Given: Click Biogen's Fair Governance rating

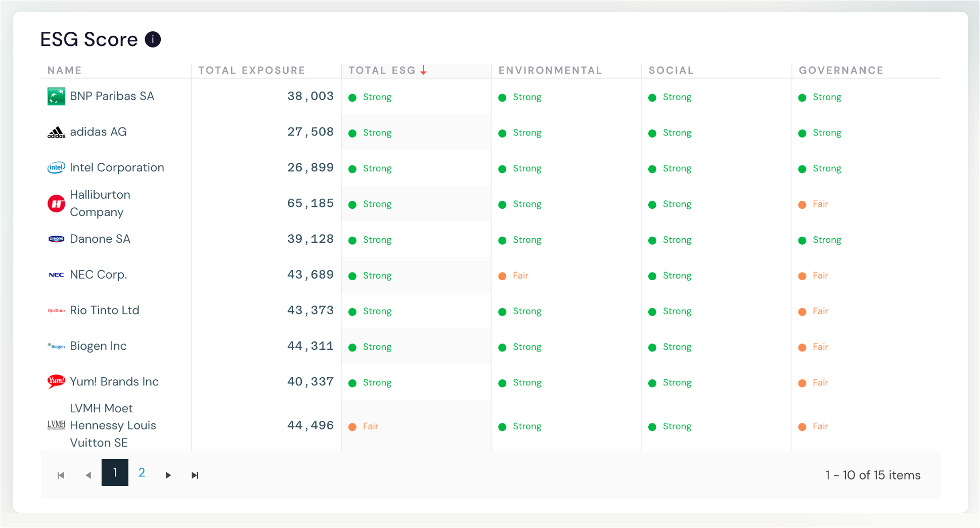Looking at the screenshot, I should (x=813, y=347).
